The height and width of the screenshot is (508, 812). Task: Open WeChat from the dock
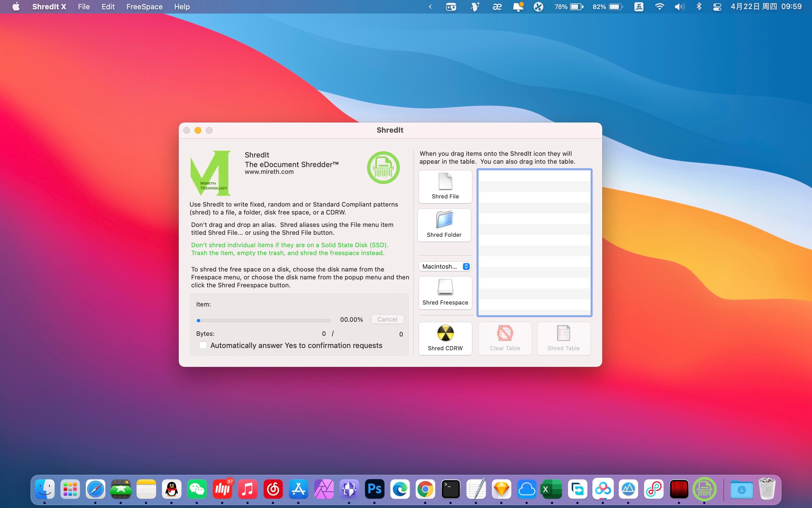point(197,489)
